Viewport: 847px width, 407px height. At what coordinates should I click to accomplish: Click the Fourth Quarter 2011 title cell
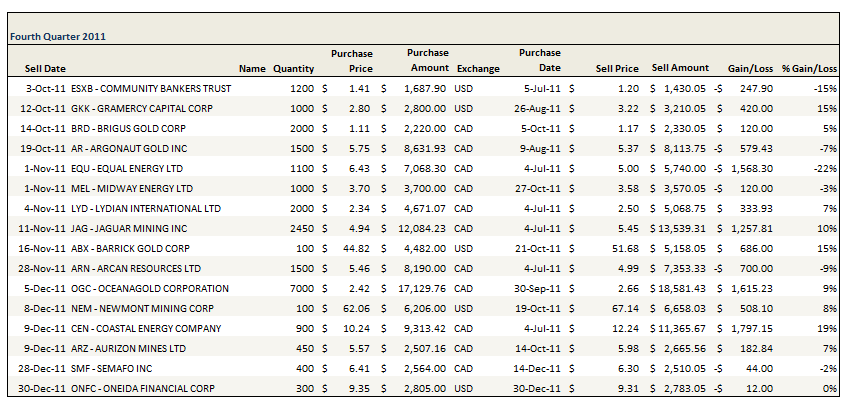pyautogui.click(x=58, y=36)
